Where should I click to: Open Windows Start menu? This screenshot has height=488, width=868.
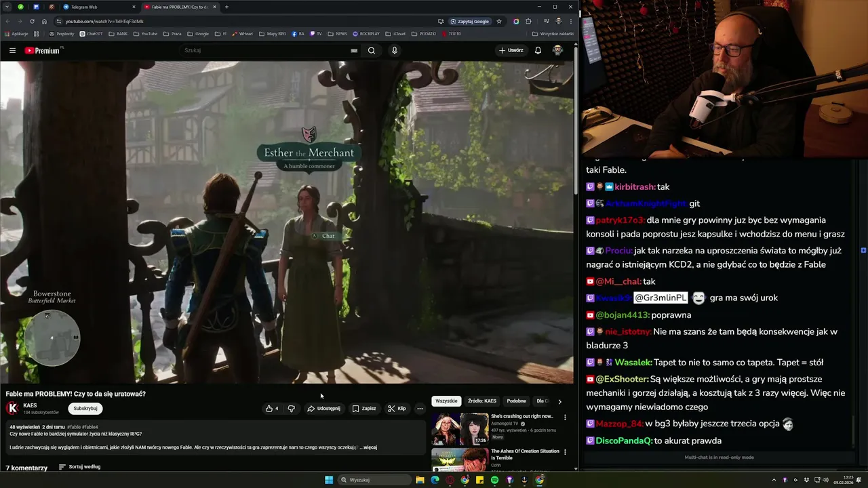329,480
